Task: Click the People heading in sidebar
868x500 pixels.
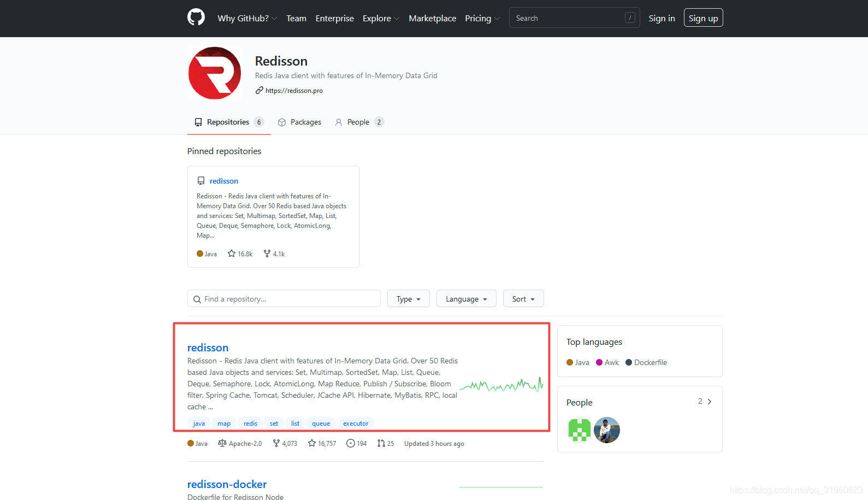Action: tap(580, 403)
